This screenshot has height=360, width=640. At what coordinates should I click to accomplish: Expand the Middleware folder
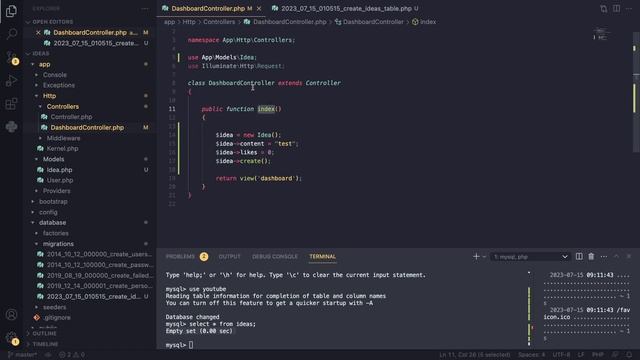[63, 138]
